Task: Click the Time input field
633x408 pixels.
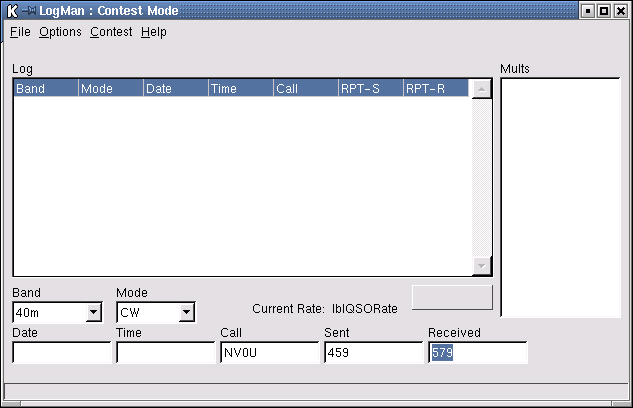Action: (165, 353)
